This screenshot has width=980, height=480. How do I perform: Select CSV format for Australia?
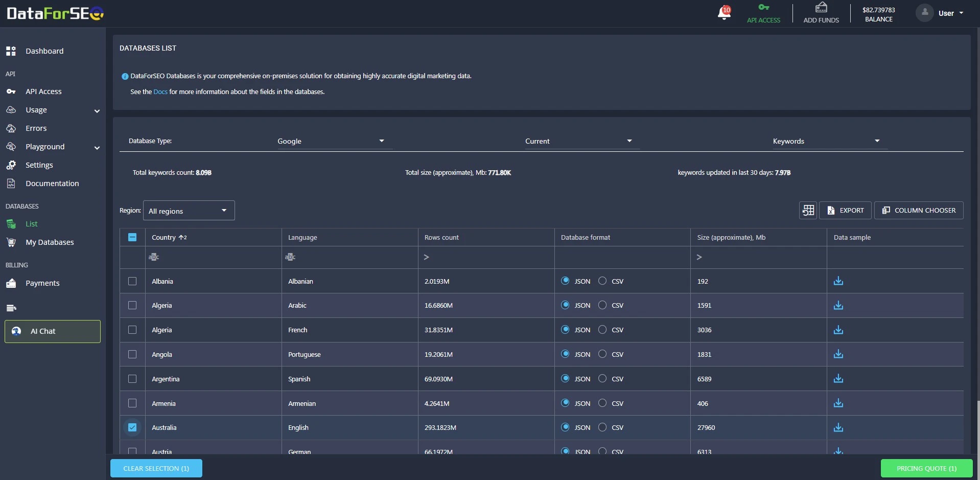pos(602,427)
